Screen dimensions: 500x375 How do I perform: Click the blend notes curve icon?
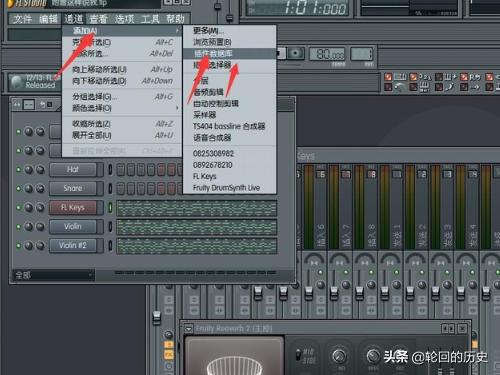(x=449, y=87)
